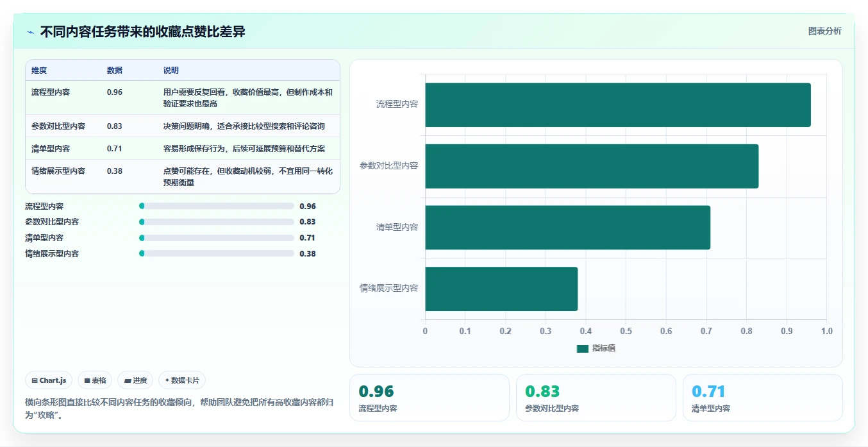This screenshot has height=447, width=868.
Task: Open the 0.83 参数对比型内容 data card
Action: click(596, 398)
